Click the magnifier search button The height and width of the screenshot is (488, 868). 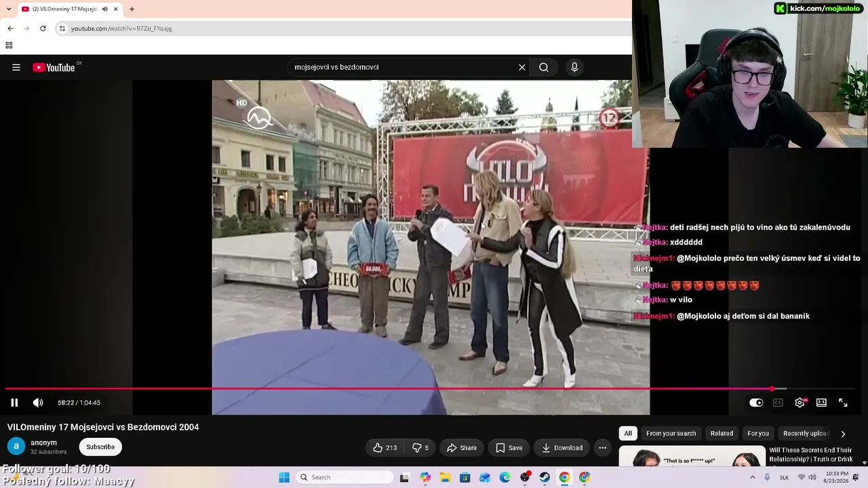click(544, 67)
